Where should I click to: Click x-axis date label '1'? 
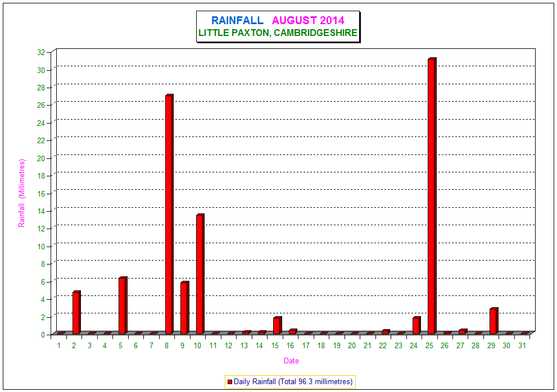point(59,345)
